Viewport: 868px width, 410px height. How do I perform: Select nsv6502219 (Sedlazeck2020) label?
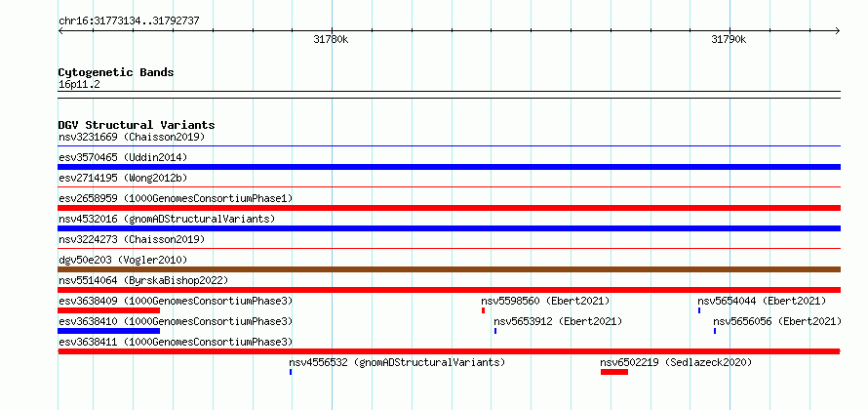pos(677,362)
